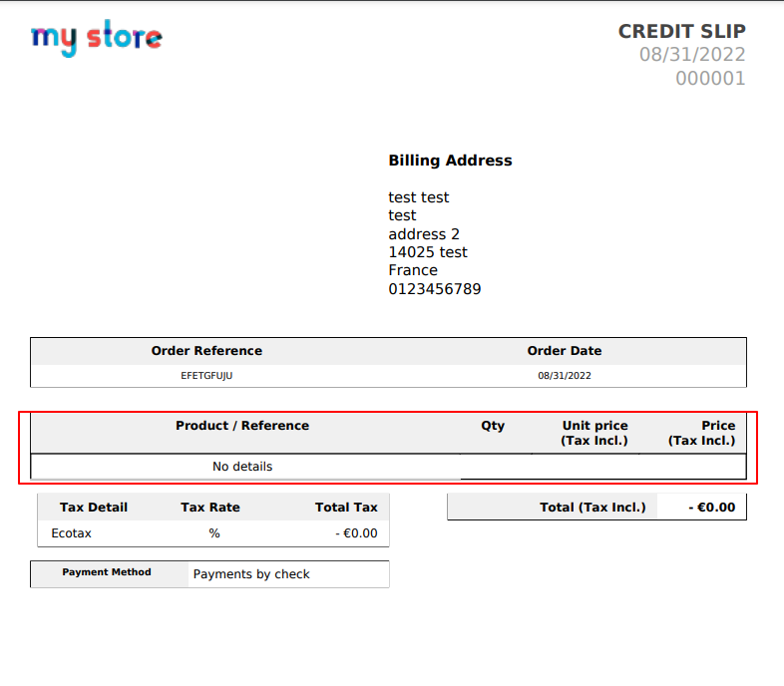This screenshot has height=686, width=784.
Task: Select the CREDIT SLIP title
Action: (681, 32)
